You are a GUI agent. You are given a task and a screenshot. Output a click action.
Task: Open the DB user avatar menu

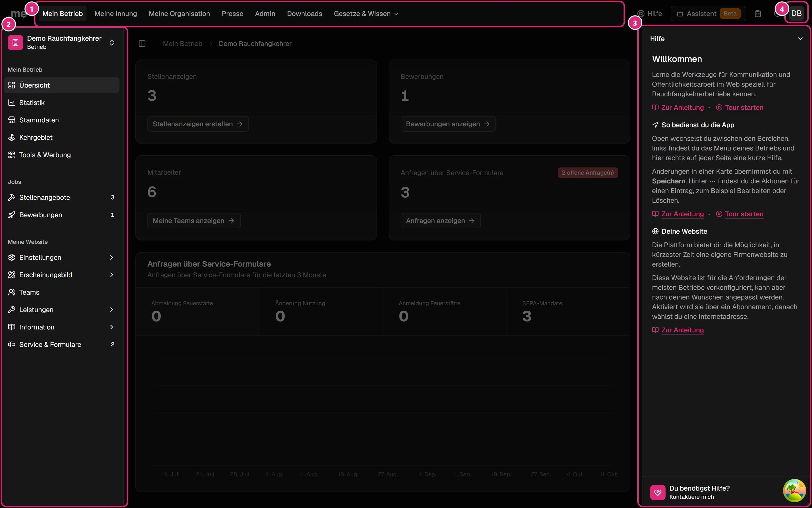coord(796,14)
